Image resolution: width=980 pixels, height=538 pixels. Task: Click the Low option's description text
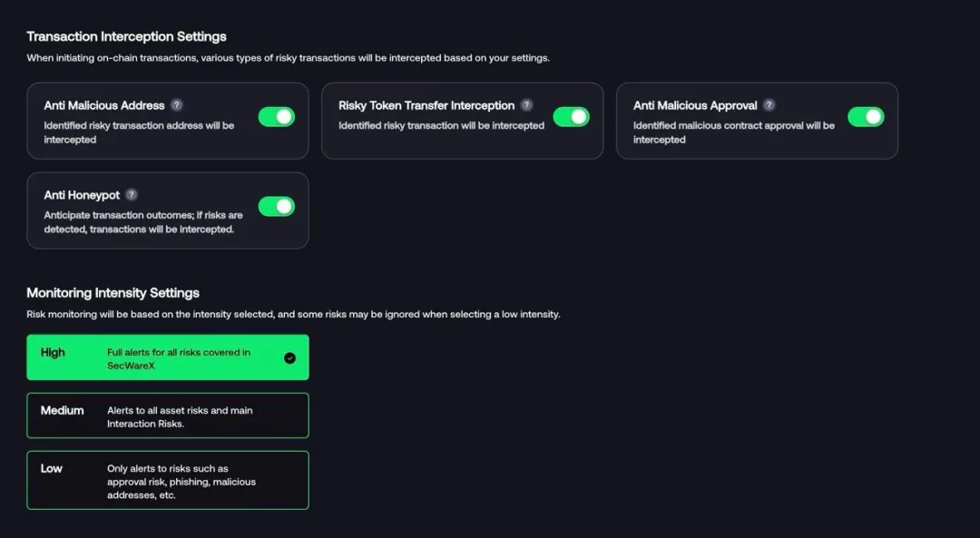pyautogui.click(x=181, y=482)
